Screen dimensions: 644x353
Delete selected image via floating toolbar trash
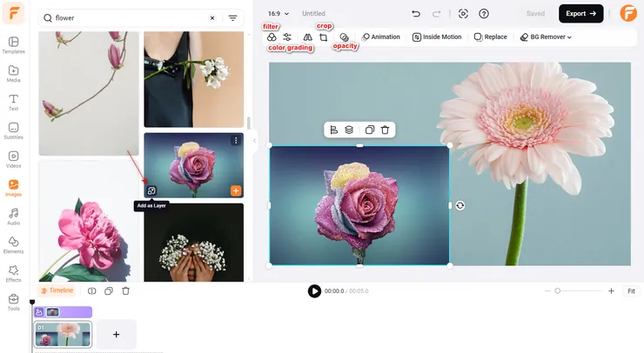[385, 130]
